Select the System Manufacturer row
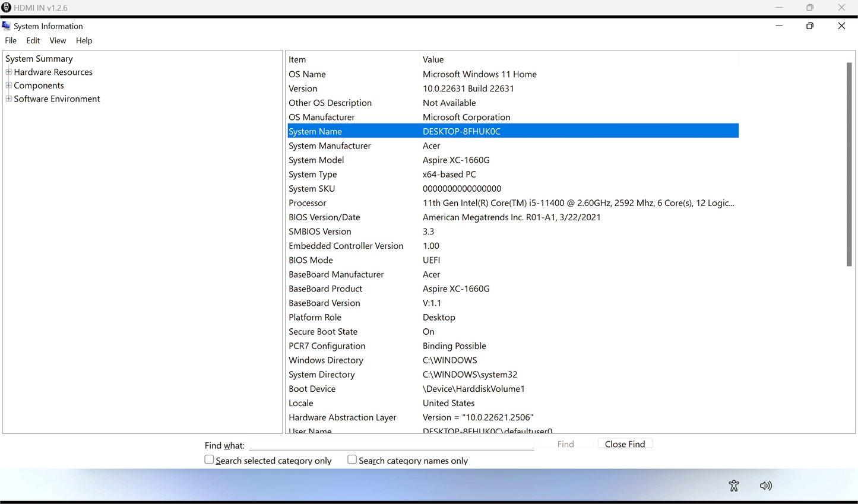858x504 pixels. click(x=513, y=145)
